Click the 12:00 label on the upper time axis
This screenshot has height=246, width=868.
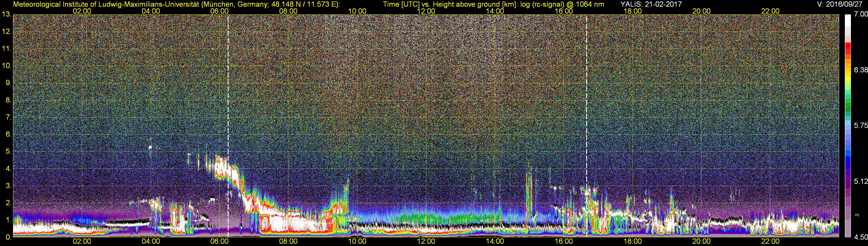(x=426, y=11)
